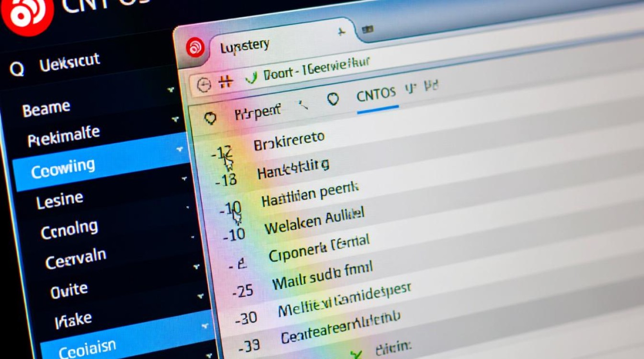Screen dimensions: 644x359
Task: Click the shield icon left of CNTOS
Action: point(333,99)
